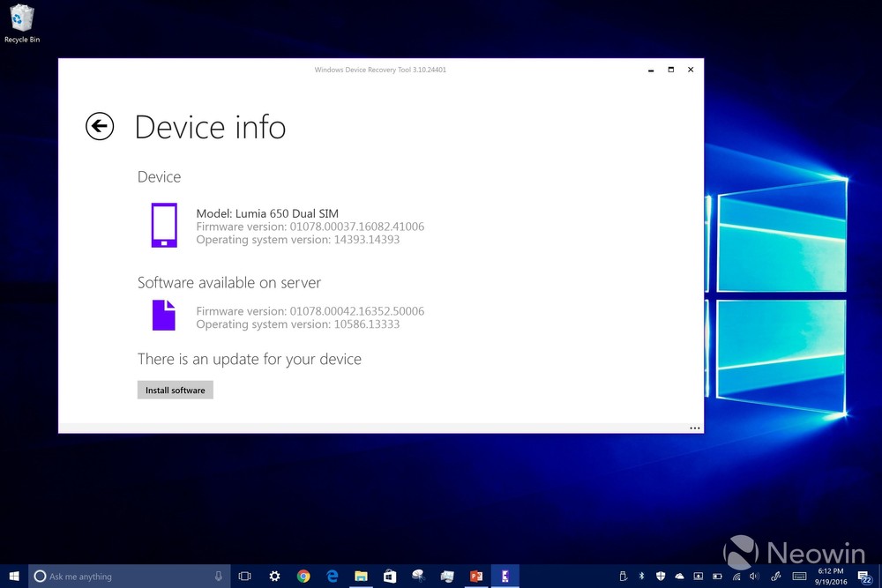Click the purple phone device icon

(164, 226)
